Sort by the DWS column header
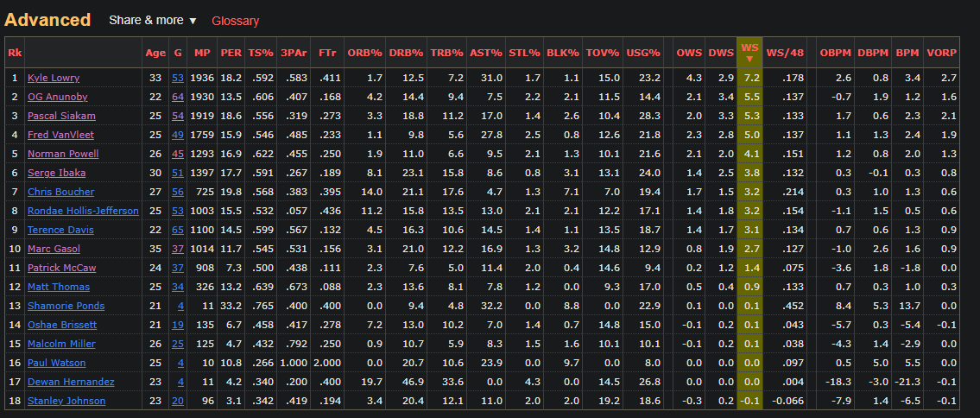 click(721, 53)
